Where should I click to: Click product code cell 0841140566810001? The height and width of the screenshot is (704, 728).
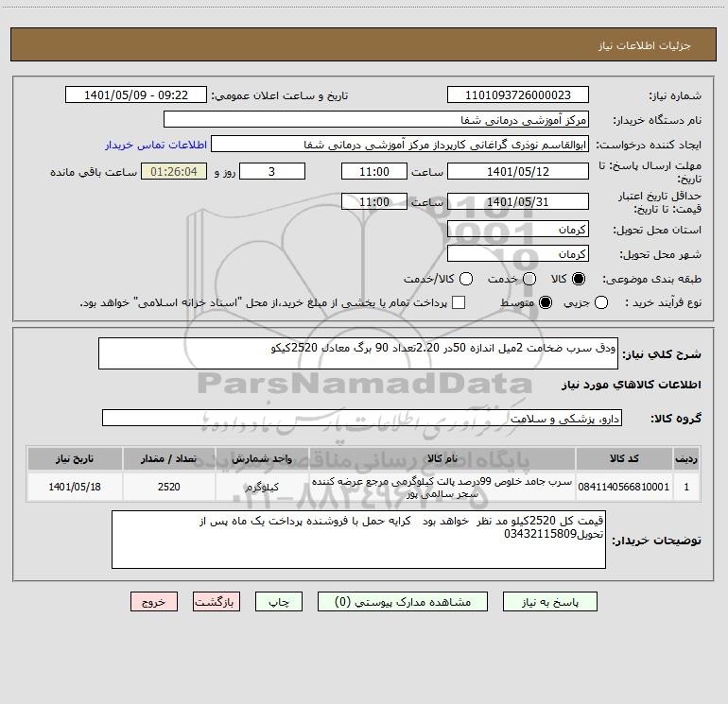[x=624, y=487]
